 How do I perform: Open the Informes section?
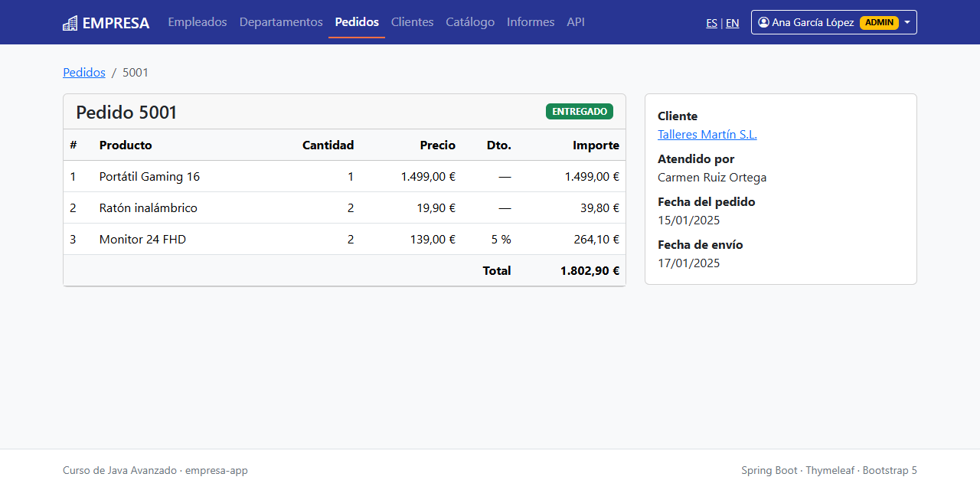coord(531,22)
